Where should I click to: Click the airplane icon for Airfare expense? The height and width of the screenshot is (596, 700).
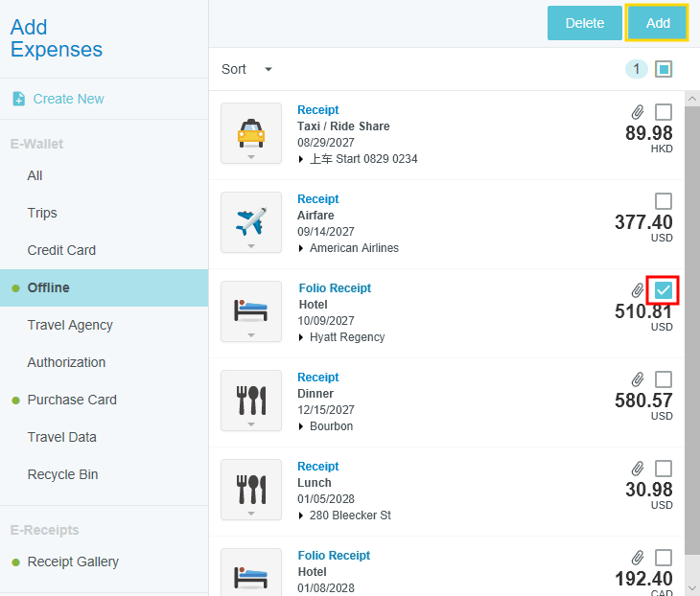(x=250, y=221)
